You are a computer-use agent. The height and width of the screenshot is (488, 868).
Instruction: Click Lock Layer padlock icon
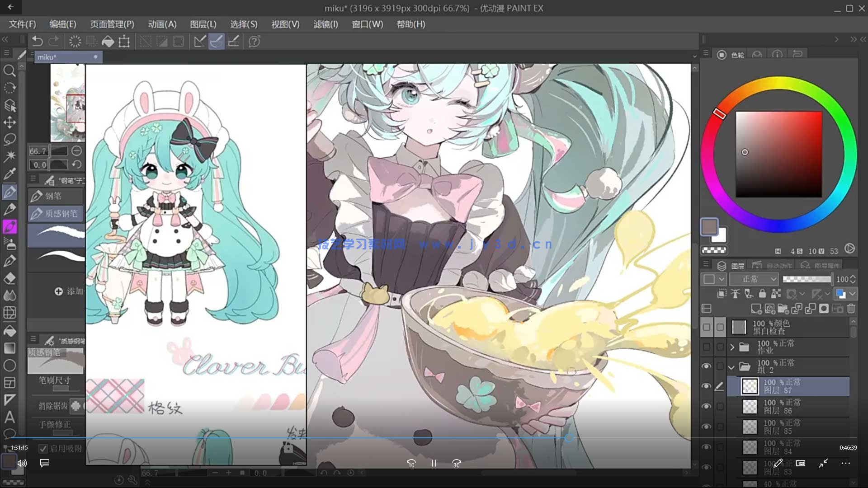pos(762,294)
